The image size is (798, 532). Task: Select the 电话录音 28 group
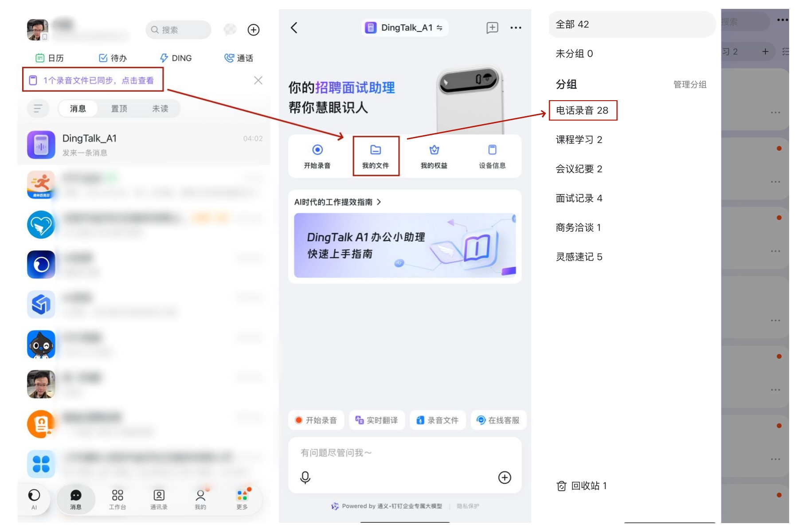coord(583,110)
